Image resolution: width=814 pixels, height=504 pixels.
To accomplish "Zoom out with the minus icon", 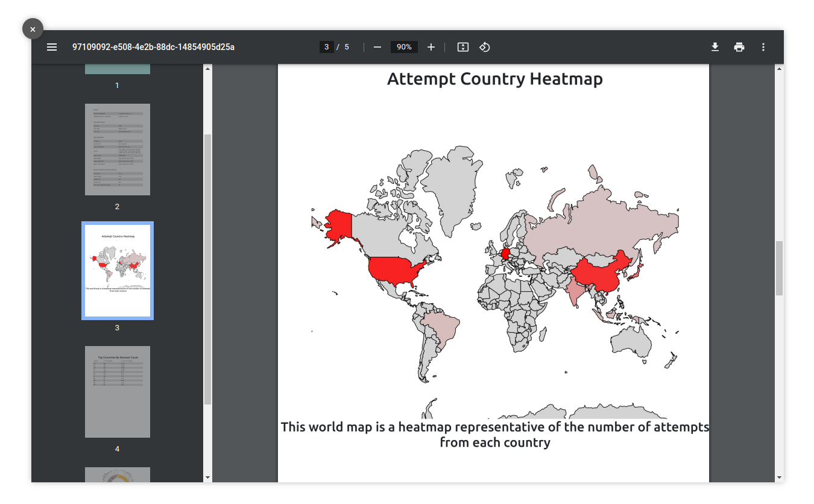I will 377,47.
